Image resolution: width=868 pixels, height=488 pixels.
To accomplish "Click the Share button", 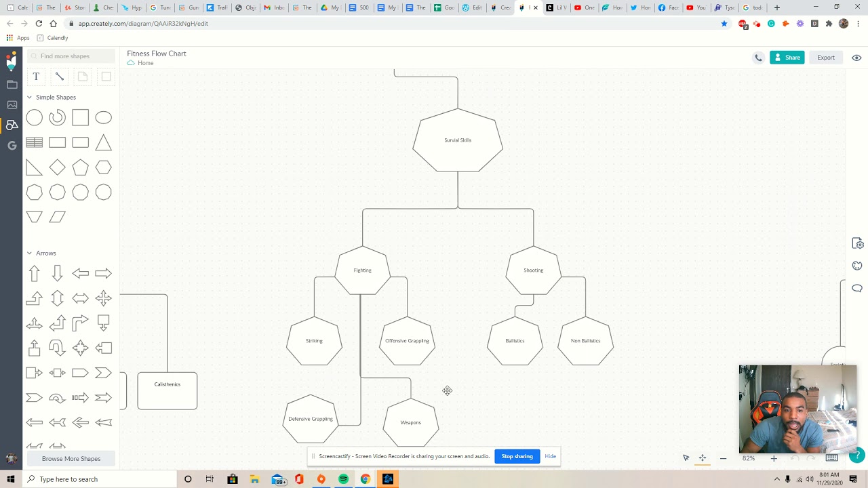I will [x=787, y=58].
